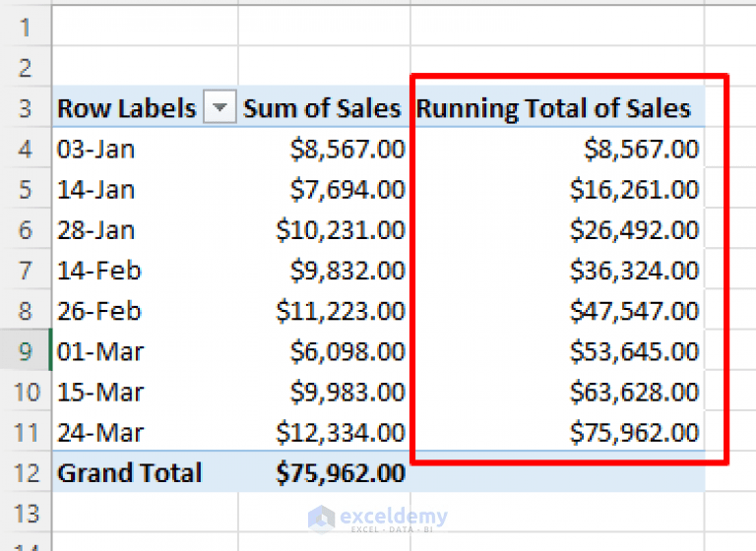
Task: Select the $12,334.00 sales cell
Action: (x=324, y=431)
